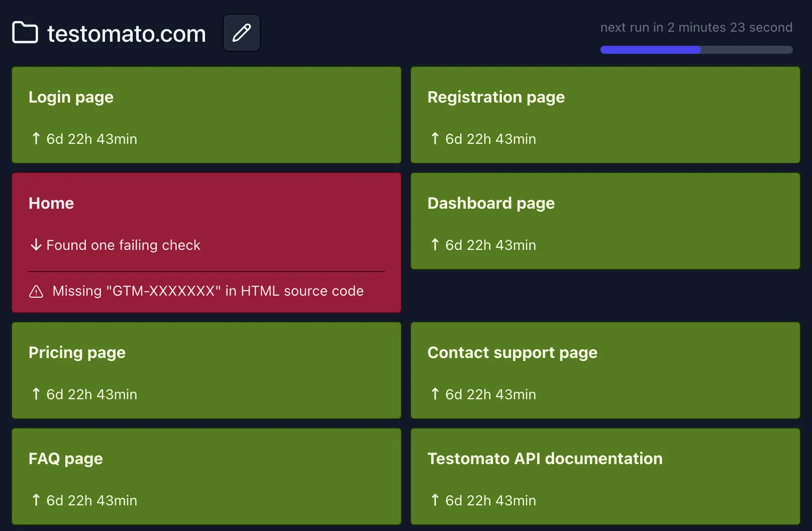This screenshot has width=812, height=531.
Task: Open the Dashboard page check
Action: tap(605, 221)
